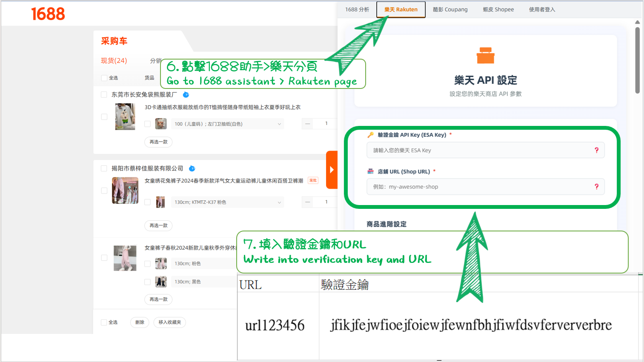
Task: Click the 移入收藏夹 button
Action: tap(170, 322)
